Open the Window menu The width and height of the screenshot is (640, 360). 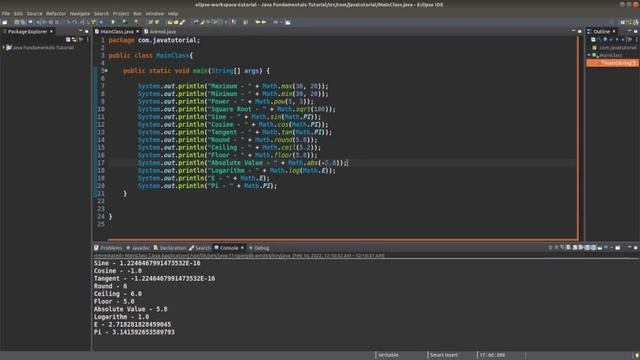coord(155,13)
